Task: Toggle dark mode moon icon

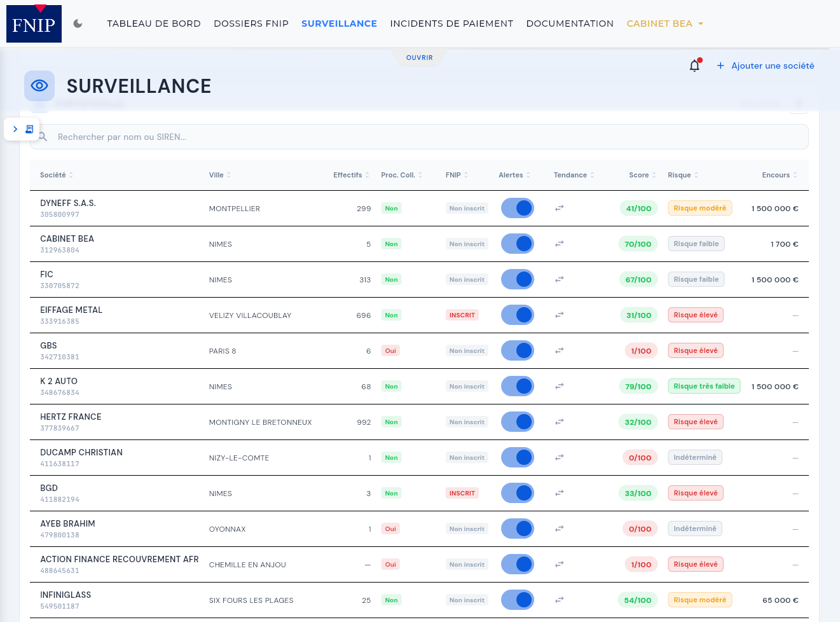Action: click(78, 24)
